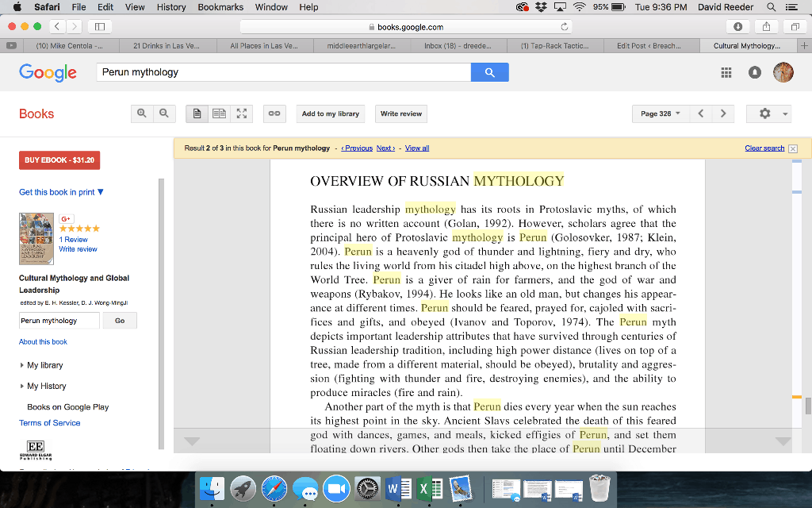Click the book cover thumbnail

click(x=36, y=238)
